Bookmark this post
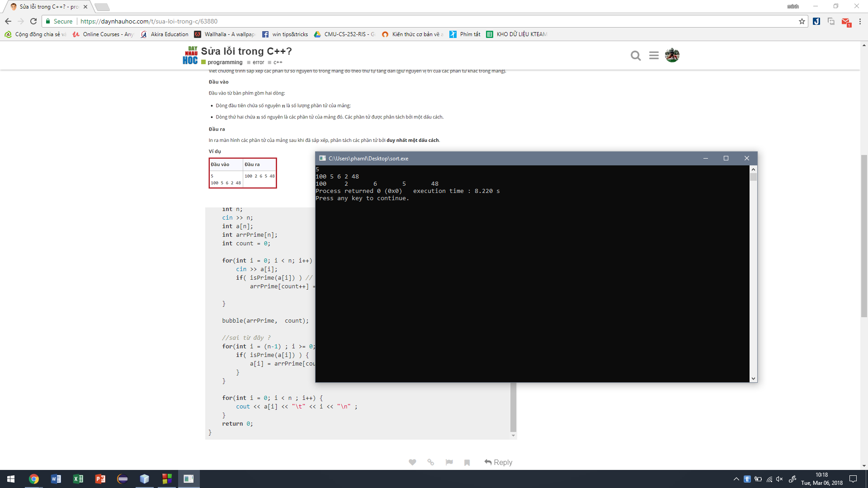The image size is (868, 488). pos(467,462)
